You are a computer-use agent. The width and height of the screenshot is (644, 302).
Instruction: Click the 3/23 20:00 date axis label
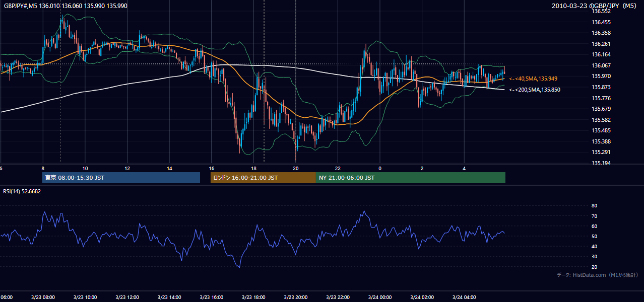point(296,297)
